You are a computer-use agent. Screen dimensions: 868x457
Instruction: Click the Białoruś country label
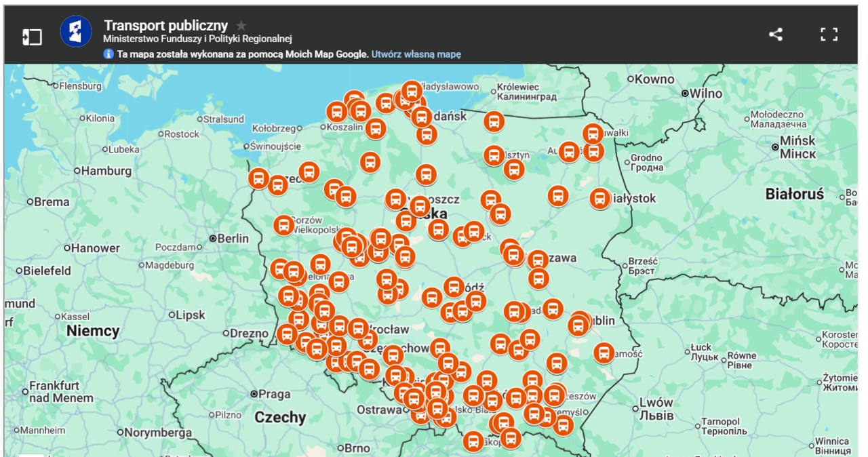pyautogui.click(x=795, y=195)
